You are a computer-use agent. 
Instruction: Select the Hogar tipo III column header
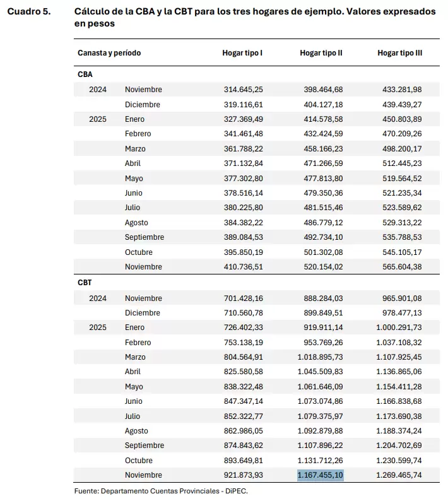(399, 53)
